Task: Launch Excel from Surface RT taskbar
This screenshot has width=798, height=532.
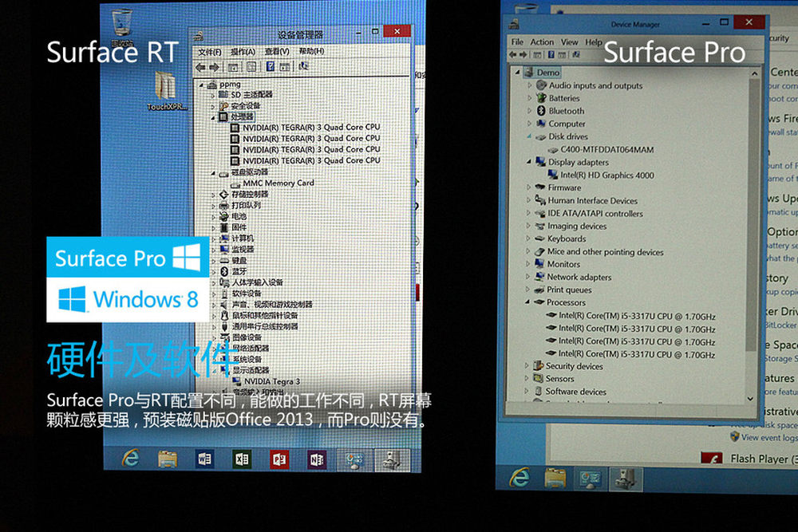Action: point(242,459)
